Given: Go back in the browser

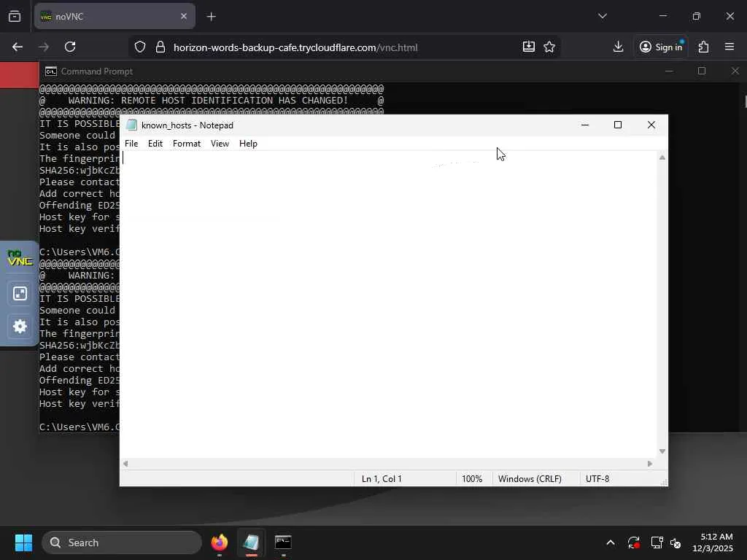Looking at the screenshot, I should [x=18, y=47].
